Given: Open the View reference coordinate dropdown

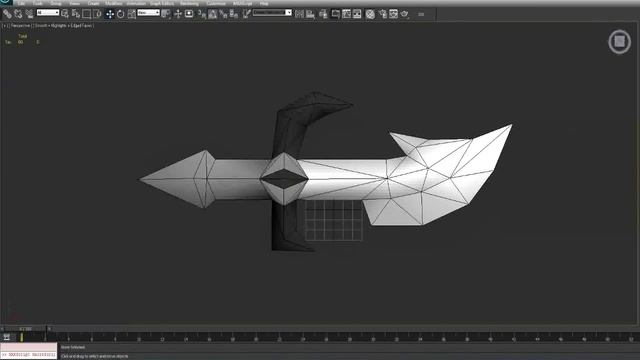Looking at the screenshot, I should 148,13.
